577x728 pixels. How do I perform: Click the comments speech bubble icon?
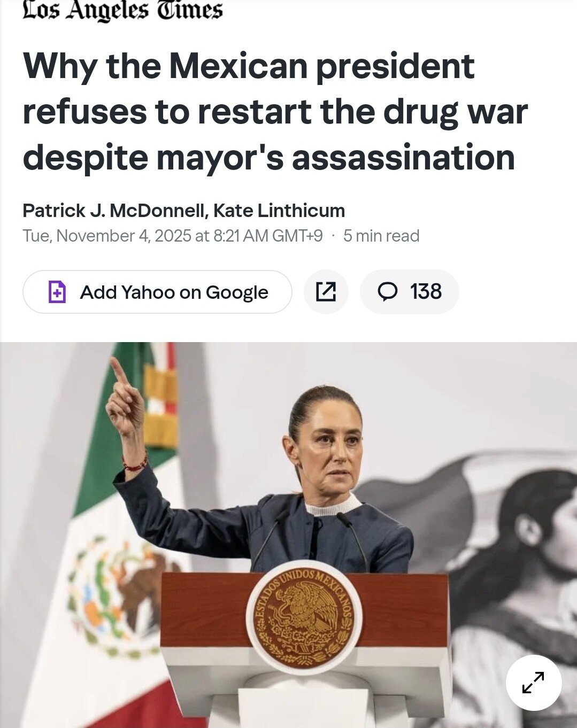388,292
